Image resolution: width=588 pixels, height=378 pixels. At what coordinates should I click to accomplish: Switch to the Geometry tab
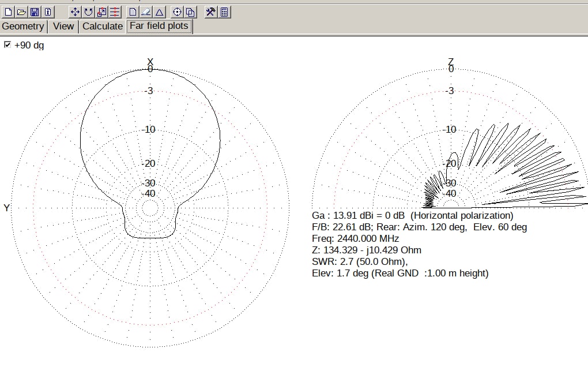click(x=23, y=27)
